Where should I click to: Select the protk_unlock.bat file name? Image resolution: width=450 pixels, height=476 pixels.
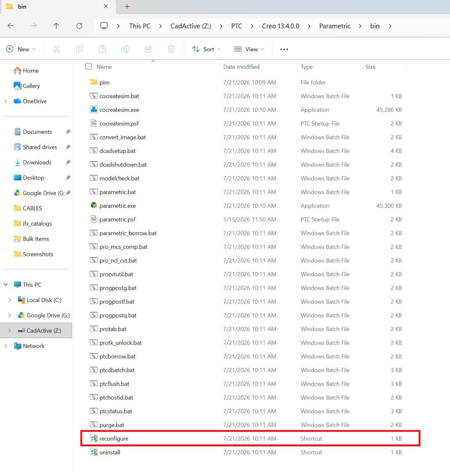pos(121,343)
